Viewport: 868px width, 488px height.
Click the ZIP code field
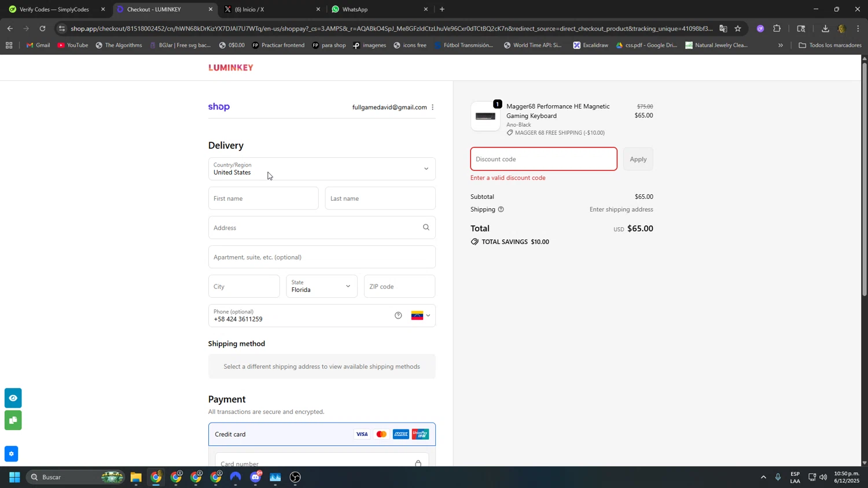[x=399, y=286]
